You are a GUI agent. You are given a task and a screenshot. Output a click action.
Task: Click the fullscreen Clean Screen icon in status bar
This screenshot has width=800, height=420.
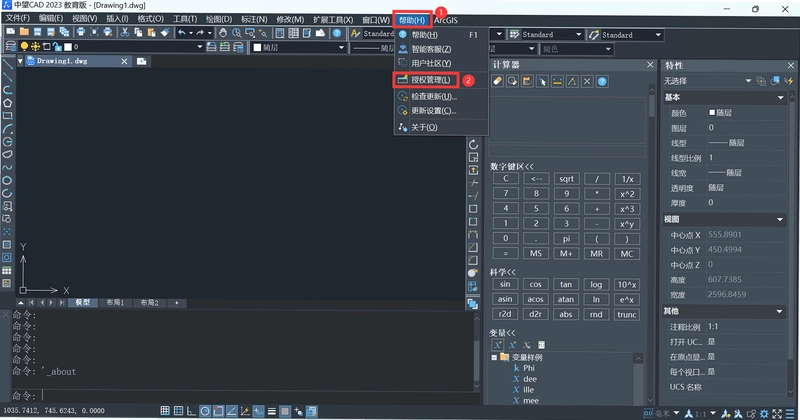(x=777, y=413)
